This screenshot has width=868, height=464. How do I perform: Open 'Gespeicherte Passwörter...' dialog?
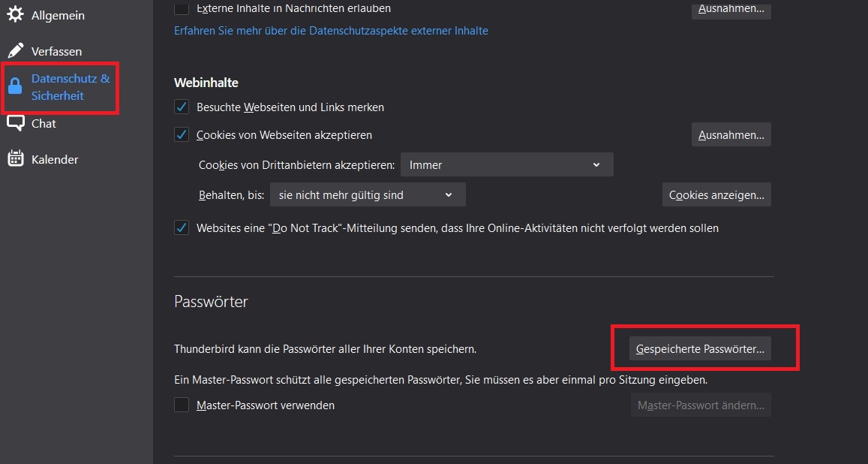700,349
